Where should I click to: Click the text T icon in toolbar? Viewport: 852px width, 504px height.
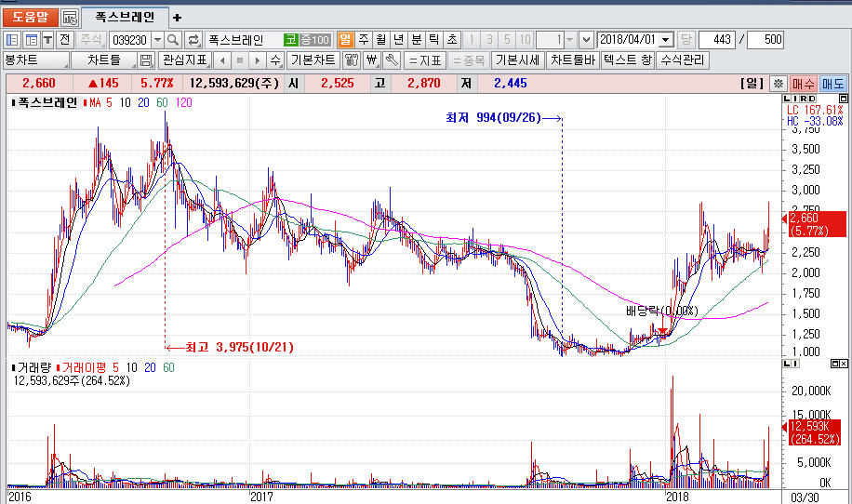pyautogui.click(x=47, y=40)
